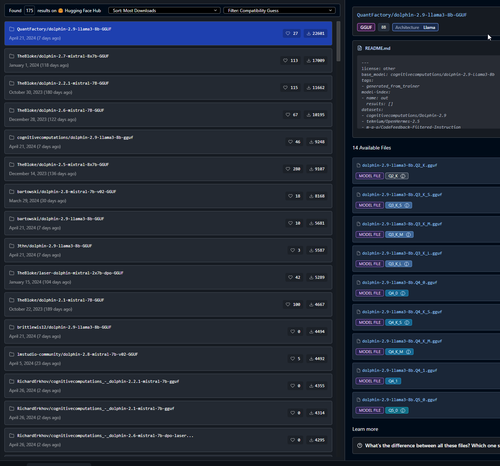Image resolution: width=500 pixels, height=466 pixels.
Task: Click folder icon of bartowski dolphin-2.8-mistral result
Action: tap(11, 192)
